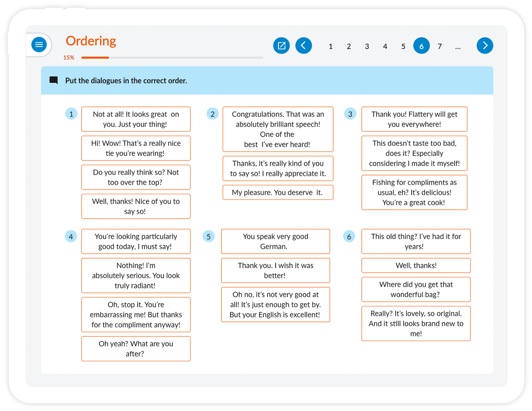Select card 'Not at all! It looks great on you'
Image resolution: width=532 pixels, height=411 pixels.
click(136, 119)
